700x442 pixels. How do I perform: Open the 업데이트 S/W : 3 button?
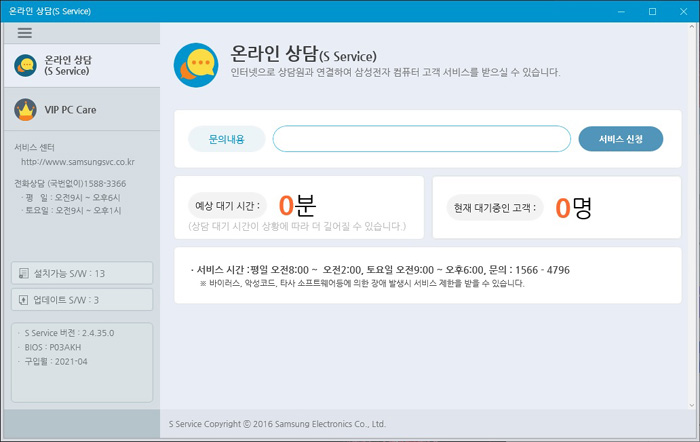[x=82, y=300]
